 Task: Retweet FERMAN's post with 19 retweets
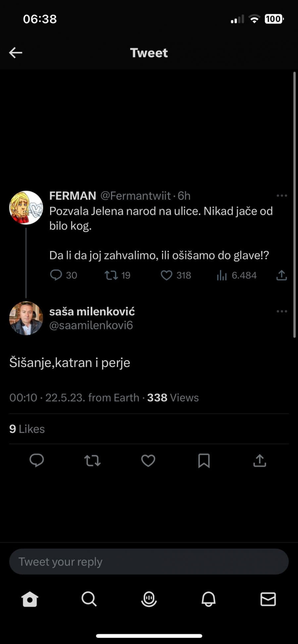[111, 275]
